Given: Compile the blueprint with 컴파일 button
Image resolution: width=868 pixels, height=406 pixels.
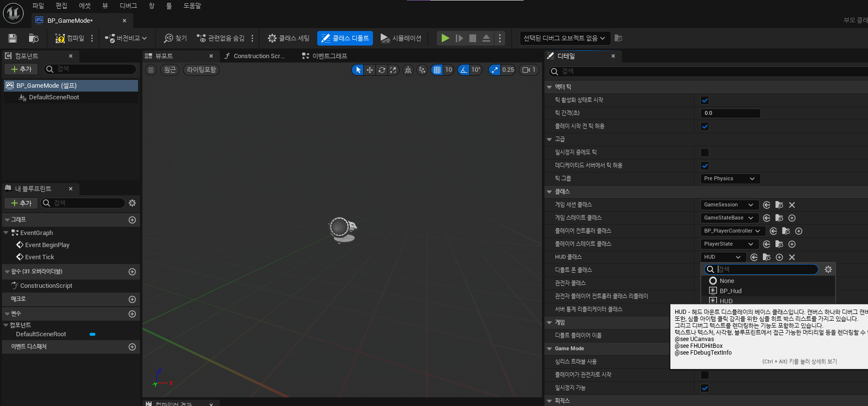Looking at the screenshot, I should 70,38.
